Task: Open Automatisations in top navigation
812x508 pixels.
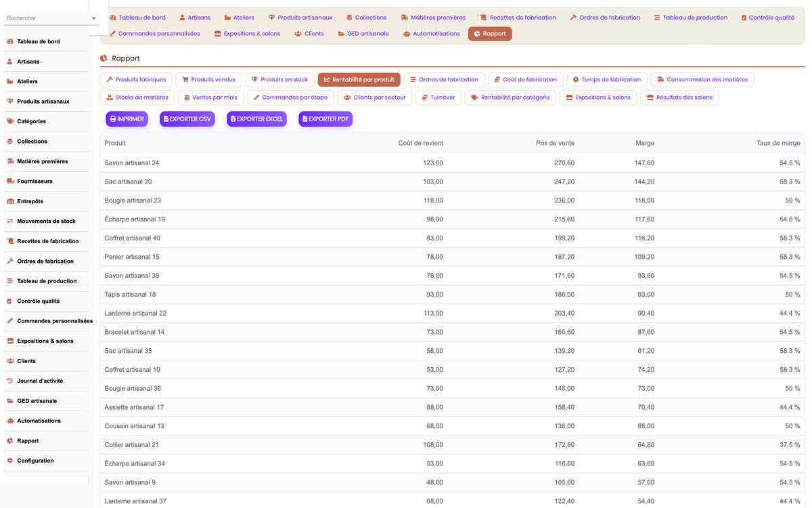Action: [431, 33]
